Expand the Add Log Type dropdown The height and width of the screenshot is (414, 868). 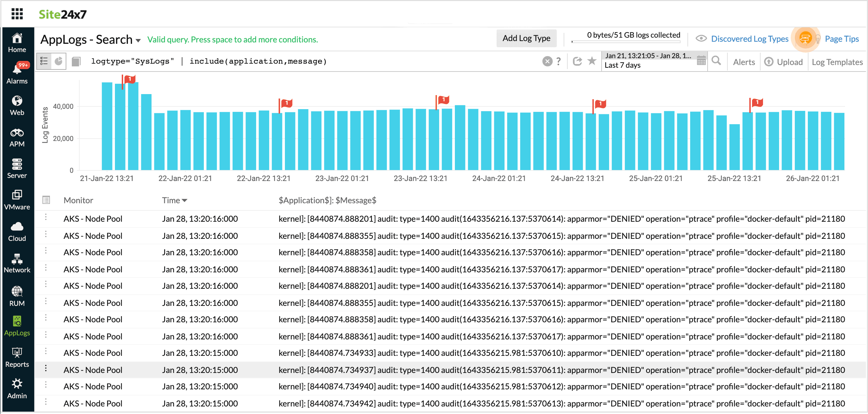(526, 38)
